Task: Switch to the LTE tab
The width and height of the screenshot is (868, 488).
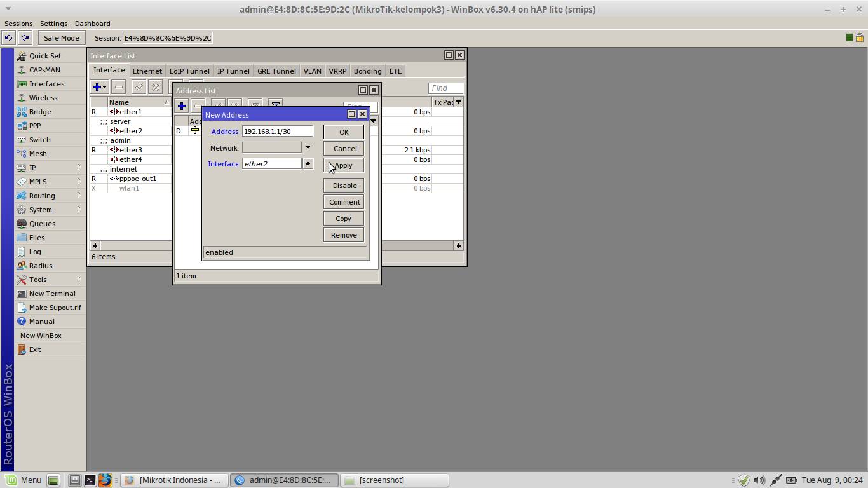Action: pos(395,71)
